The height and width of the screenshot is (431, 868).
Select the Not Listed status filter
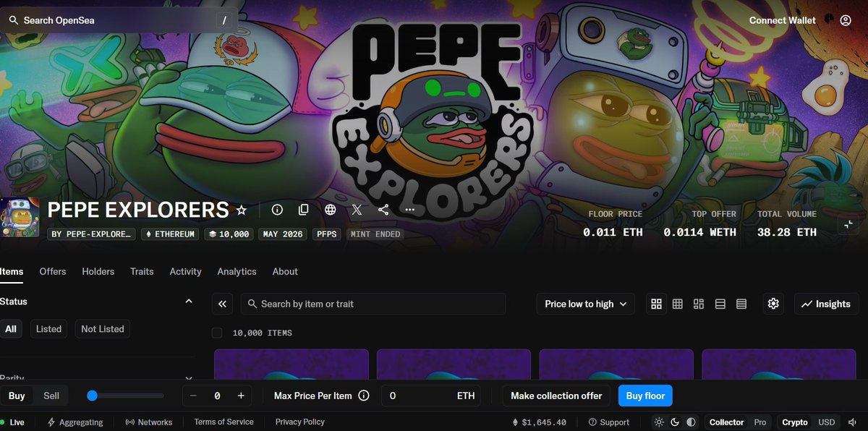click(x=102, y=329)
